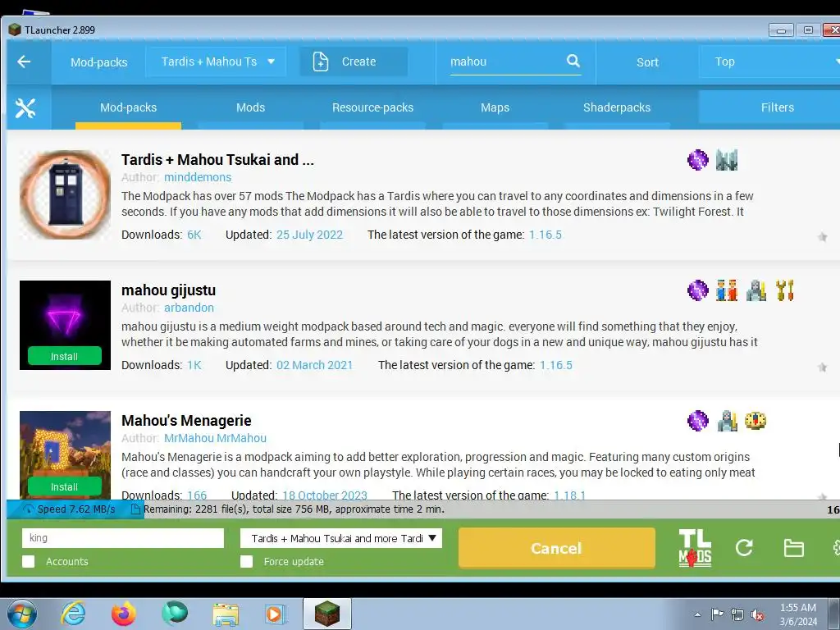
Task: Click purple orb icon on Mahou's Menagerie
Action: coord(697,421)
